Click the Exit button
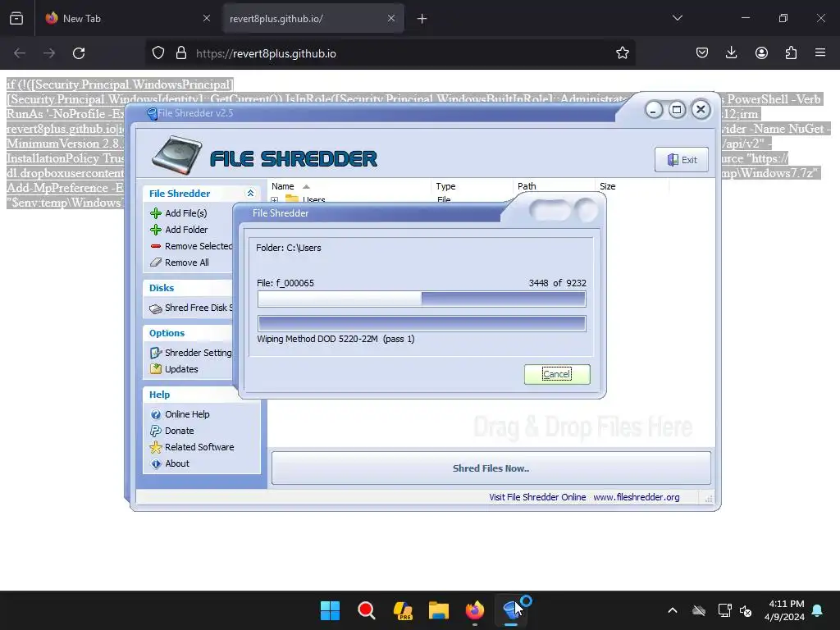The width and height of the screenshot is (840, 630). click(x=682, y=160)
